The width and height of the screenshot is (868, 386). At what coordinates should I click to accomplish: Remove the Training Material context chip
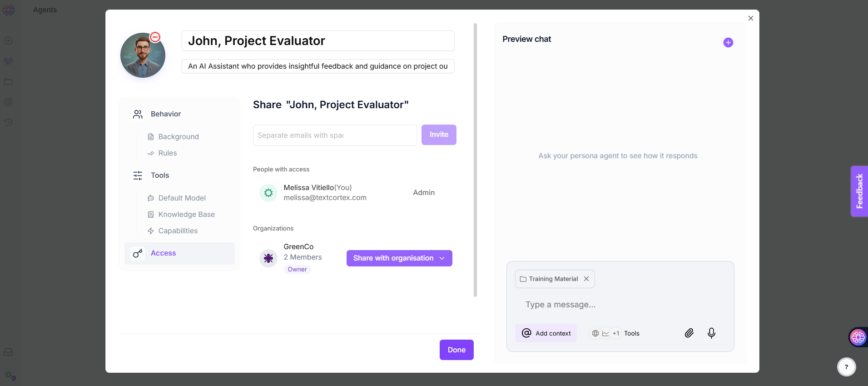[x=586, y=279]
